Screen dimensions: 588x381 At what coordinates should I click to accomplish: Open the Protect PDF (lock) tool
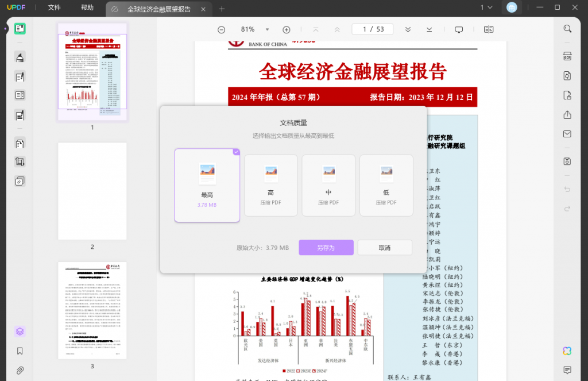coord(567,95)
